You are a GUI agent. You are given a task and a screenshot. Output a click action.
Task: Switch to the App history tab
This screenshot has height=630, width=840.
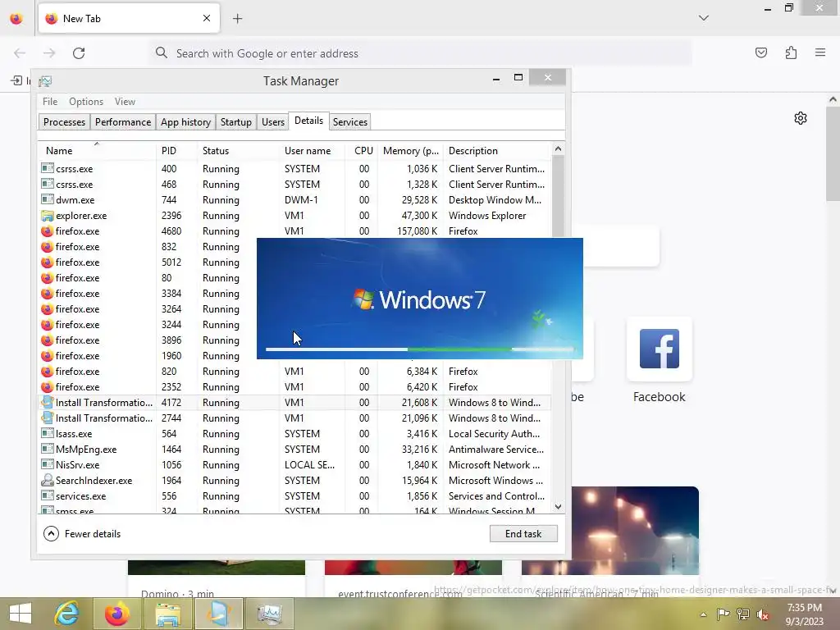(x=185, y=122)
